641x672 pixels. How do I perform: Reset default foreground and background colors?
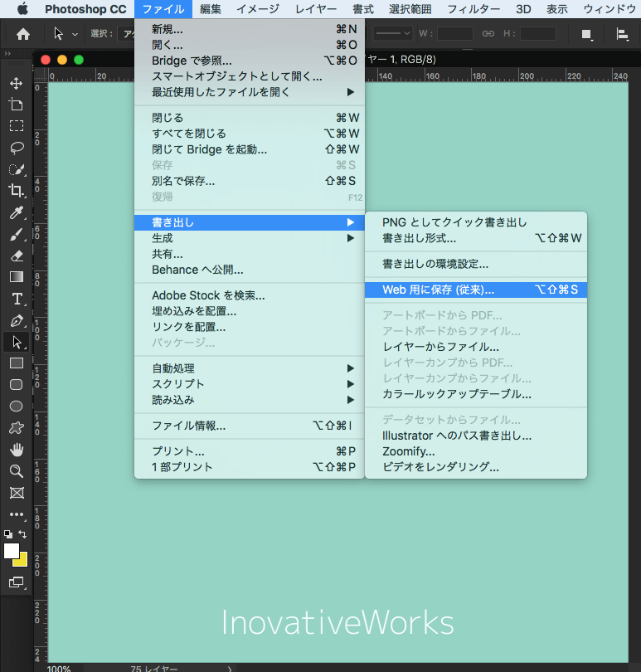(x=8, y=534)
